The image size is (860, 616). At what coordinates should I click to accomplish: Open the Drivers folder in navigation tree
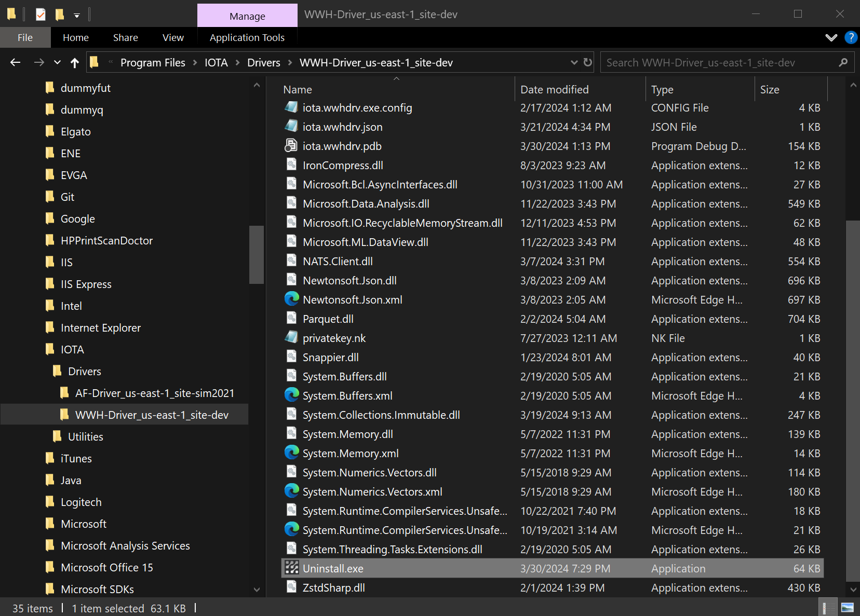[85, 372]
